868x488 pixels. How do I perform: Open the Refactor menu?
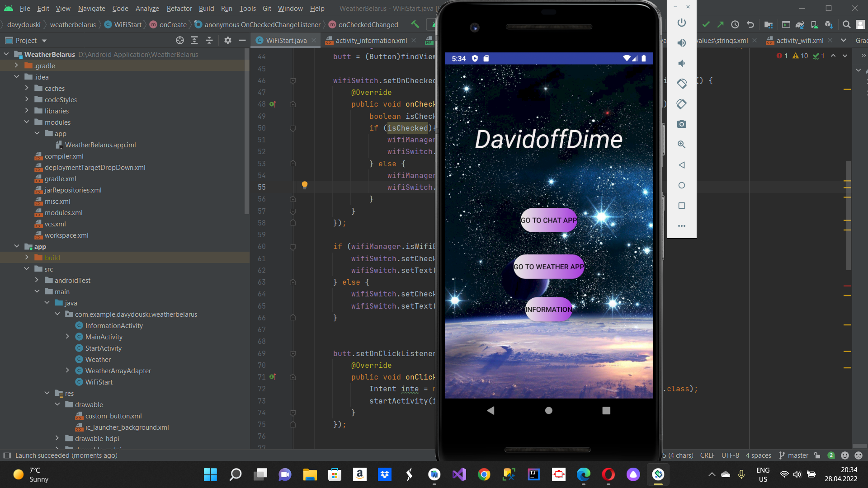[179, 8]
